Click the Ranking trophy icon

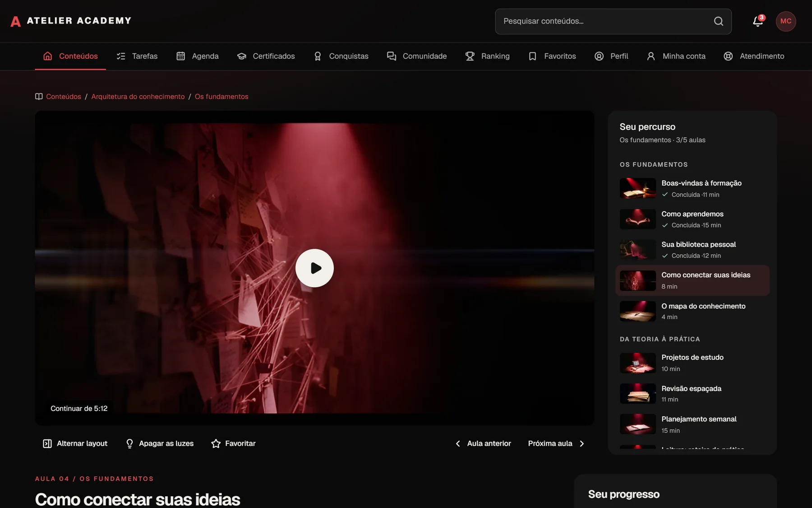click(470, 56)
